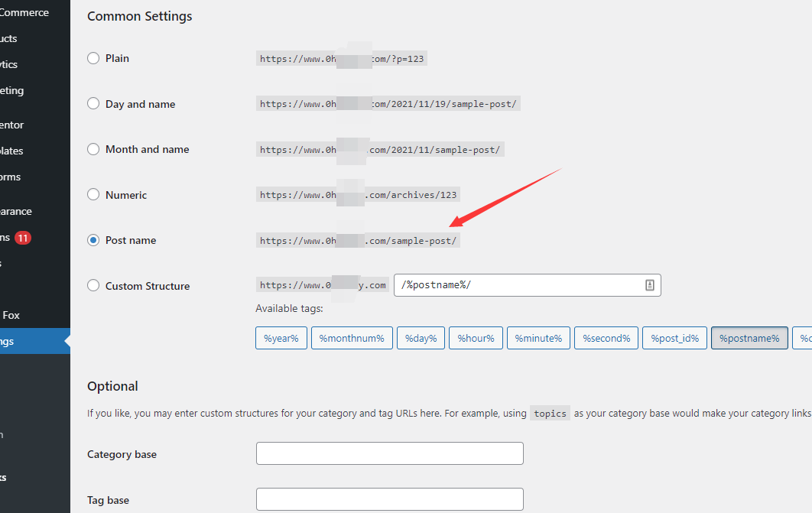
Task: Select the Plain permalink option
Action: pos(93,58)
